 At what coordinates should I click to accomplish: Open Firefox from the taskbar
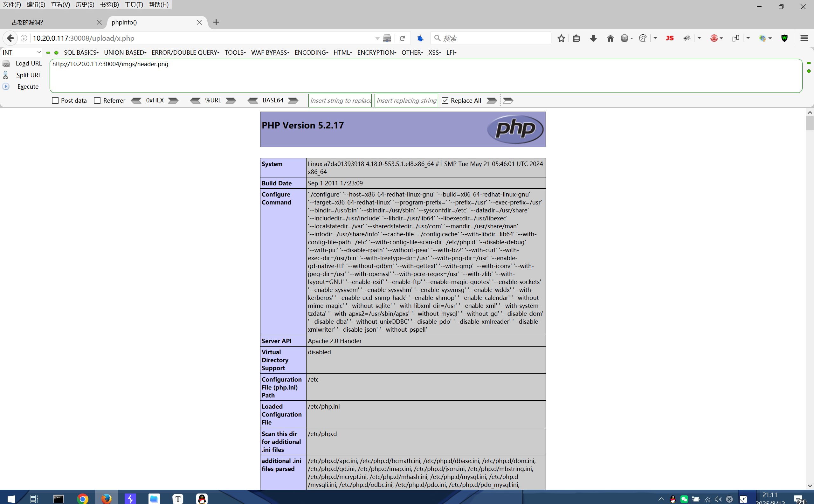(106, 498)
